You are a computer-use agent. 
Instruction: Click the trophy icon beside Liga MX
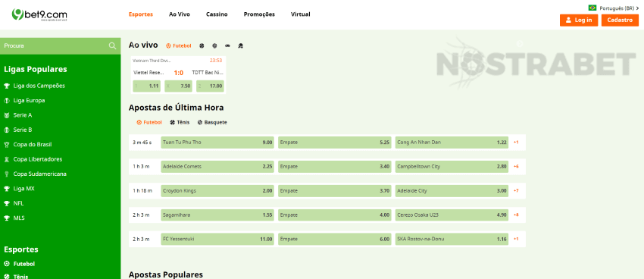pyautogui.click(x=7, y=189)
